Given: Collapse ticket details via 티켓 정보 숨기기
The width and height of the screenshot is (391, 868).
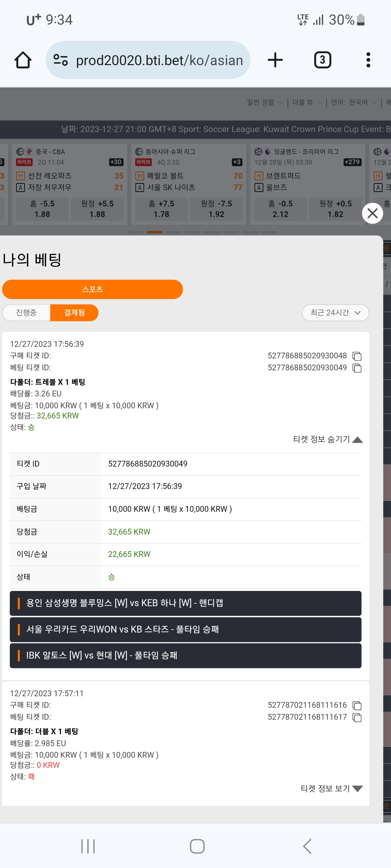Looking at the screenshot, I should pyautogui.click(x=328, y=439).
